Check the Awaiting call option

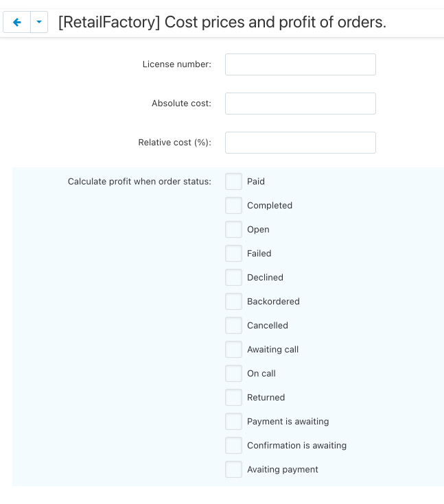coord(234,350)
